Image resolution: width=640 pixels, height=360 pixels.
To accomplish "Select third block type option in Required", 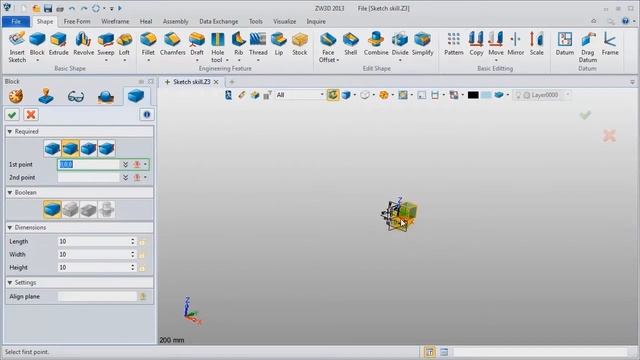I will pyautogui.click(x=88, y=149).
